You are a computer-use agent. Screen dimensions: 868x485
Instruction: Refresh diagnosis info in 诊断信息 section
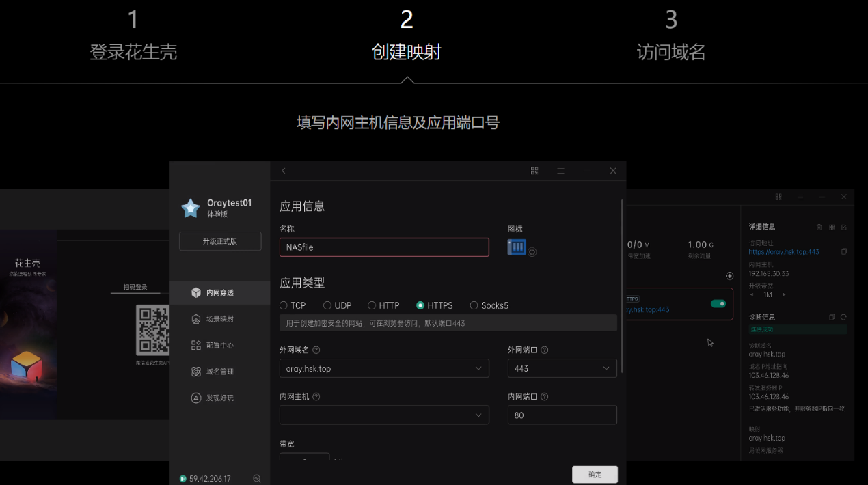pos(844,317)
